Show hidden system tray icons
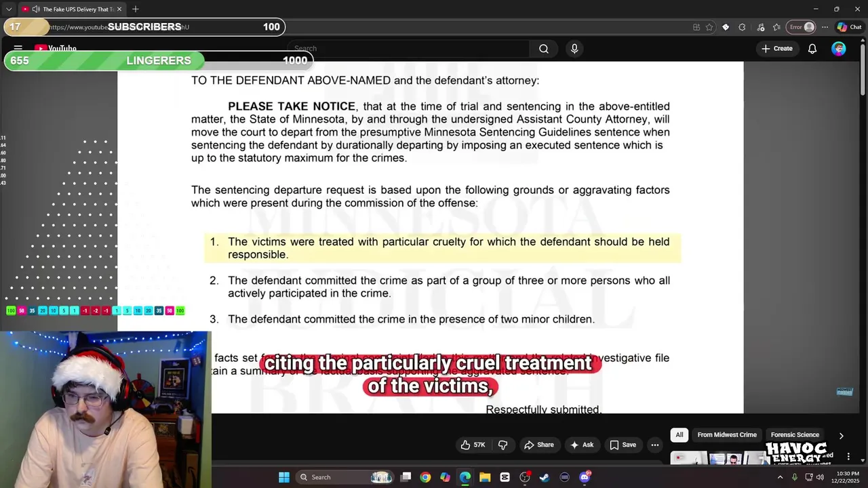868x488 pixels. pyautogui.click(x=780, y=477)
